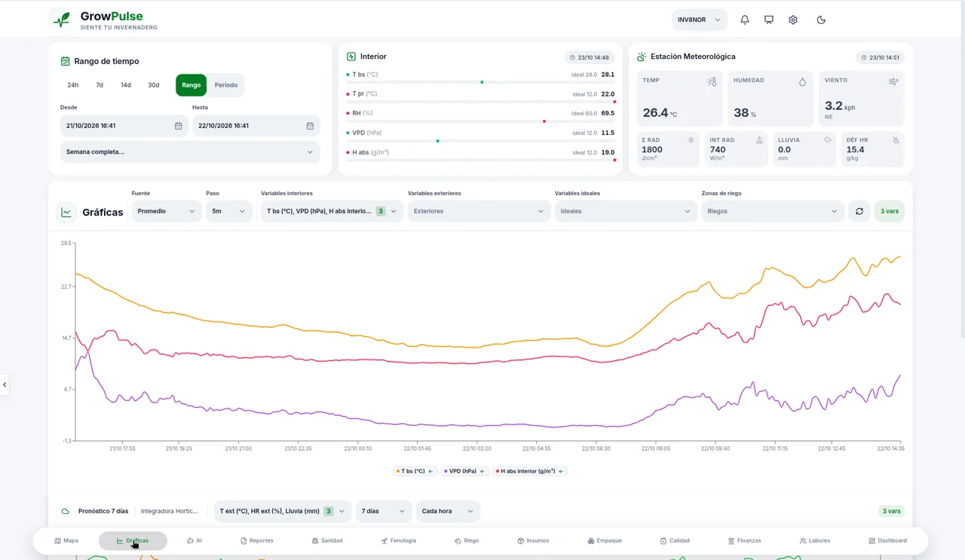
Task: Go to the Riego tab
Action: pyautogui.click(x=467, y=540)
